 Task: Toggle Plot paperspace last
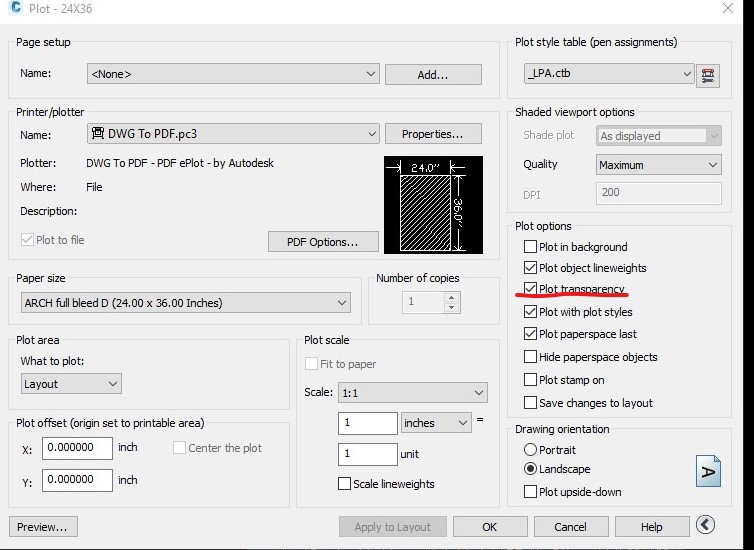click(x=530, y=334)
